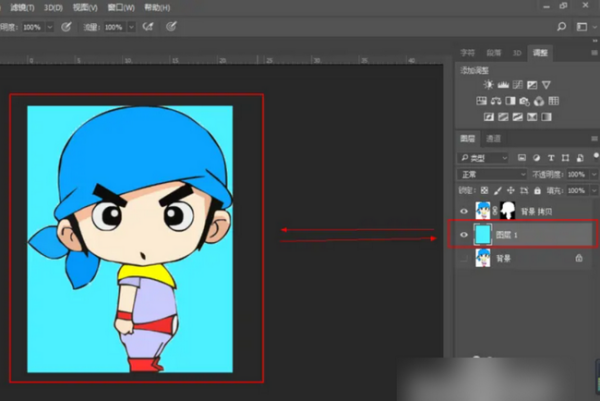Open the brush opacity dropdown arrow
The image size is (600, 401).
[50, 27]
